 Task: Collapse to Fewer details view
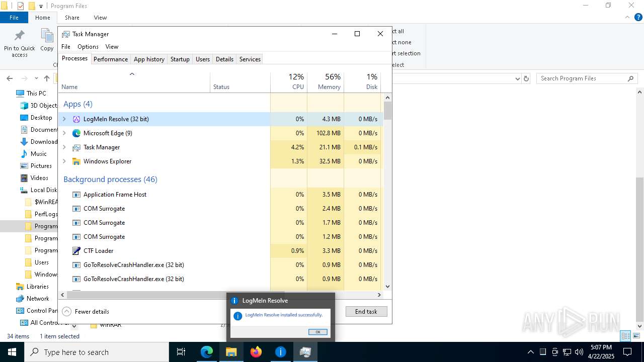tap(86, 312)
